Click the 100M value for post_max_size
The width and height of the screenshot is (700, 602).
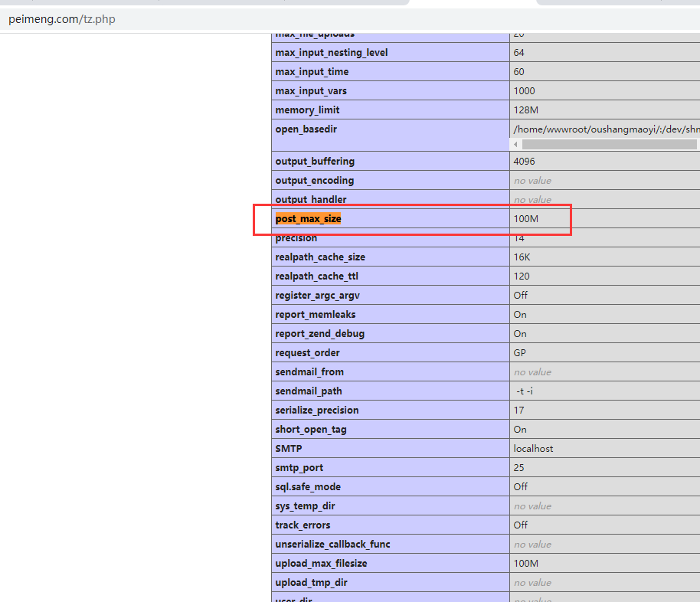point(526,219)
